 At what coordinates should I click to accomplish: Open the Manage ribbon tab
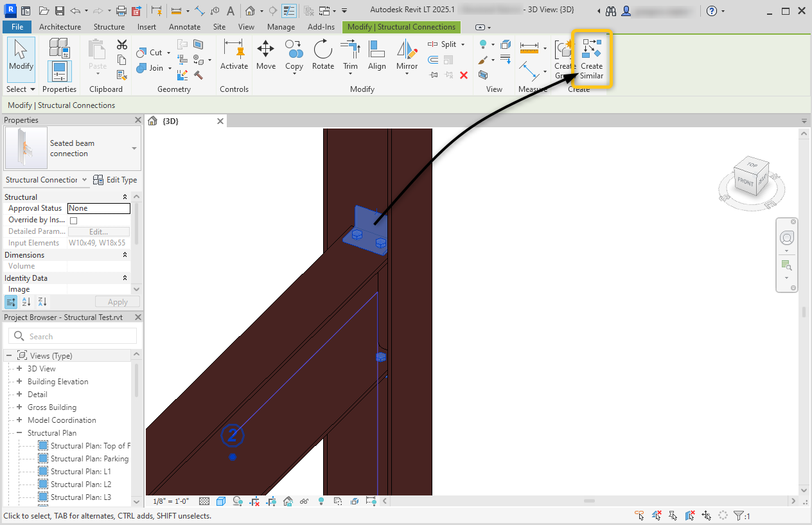[281, 27]
